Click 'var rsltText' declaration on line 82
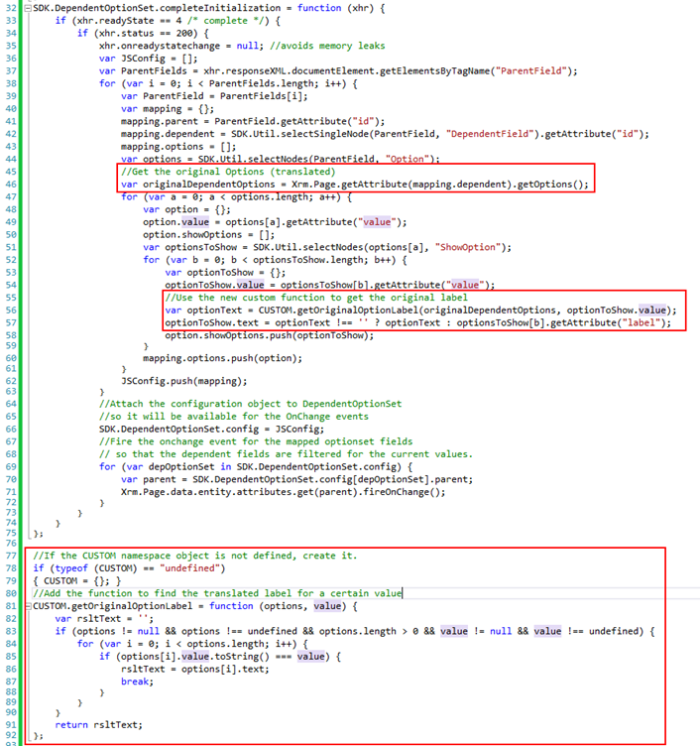The width and height of the screenshot is (700, 746). (x=87, y=619)
